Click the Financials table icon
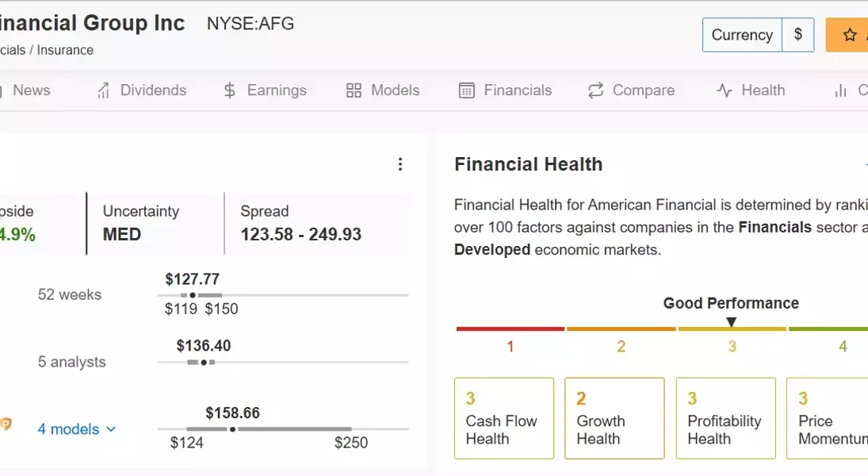This screenshot has height=476, width=868. [467, 90]
